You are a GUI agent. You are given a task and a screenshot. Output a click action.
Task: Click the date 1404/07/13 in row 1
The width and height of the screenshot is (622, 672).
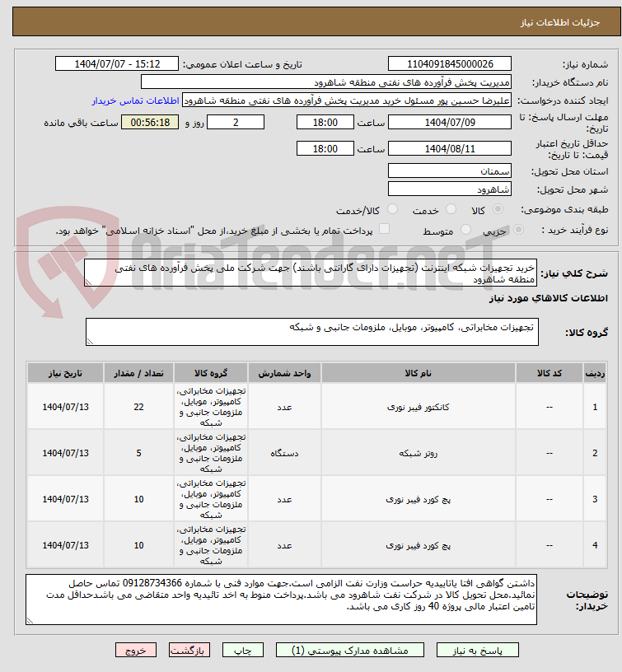[65, 407]
